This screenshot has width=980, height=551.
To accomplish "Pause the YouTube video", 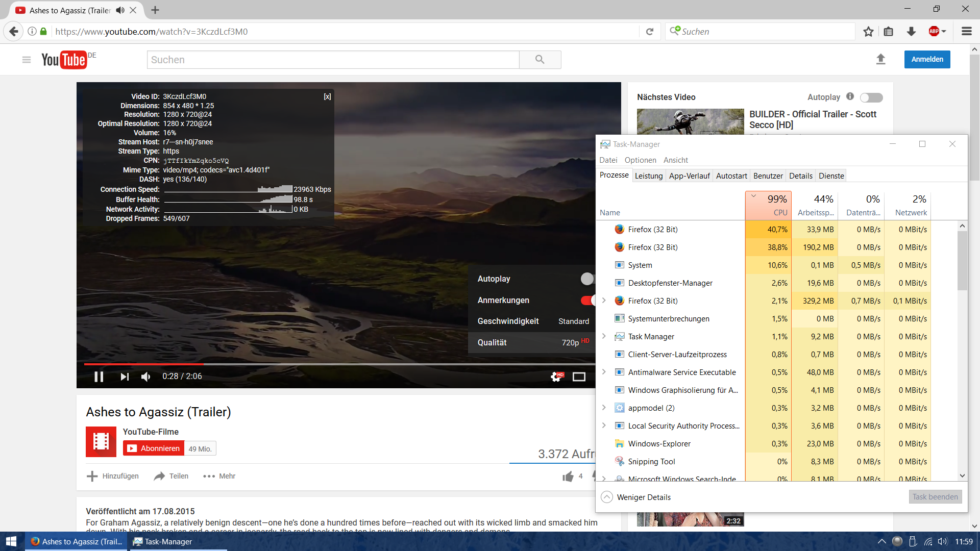I will [x=99, y=377].
